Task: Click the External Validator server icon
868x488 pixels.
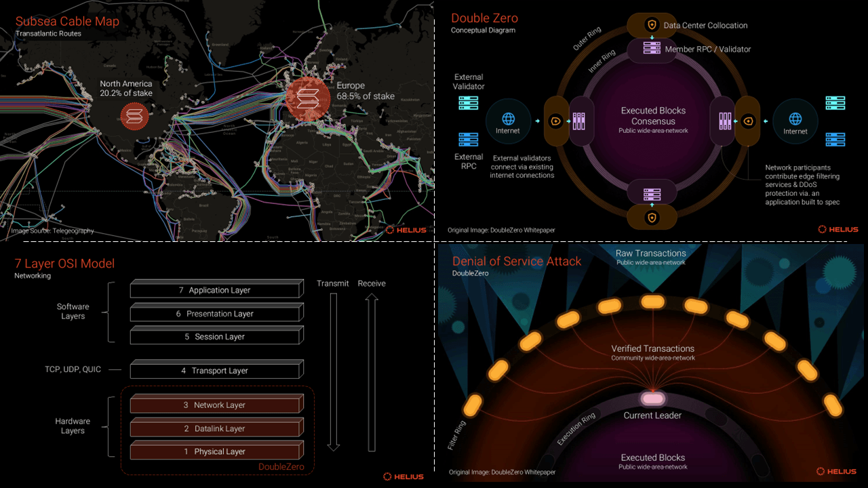Action: pos(469,103)
